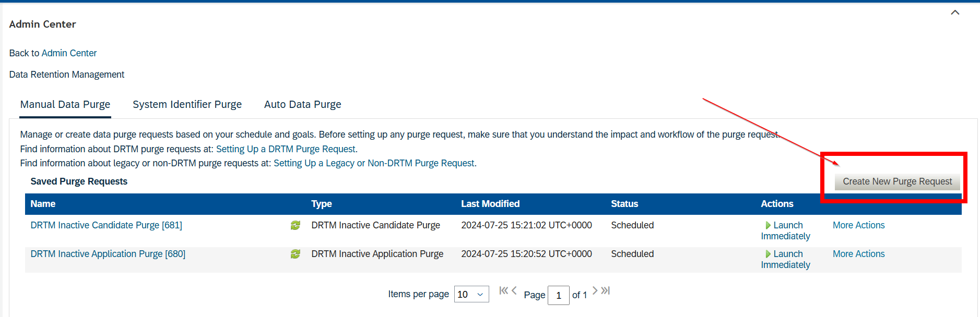
Task: Collapse header with top-right chevron
Action: 955,13
